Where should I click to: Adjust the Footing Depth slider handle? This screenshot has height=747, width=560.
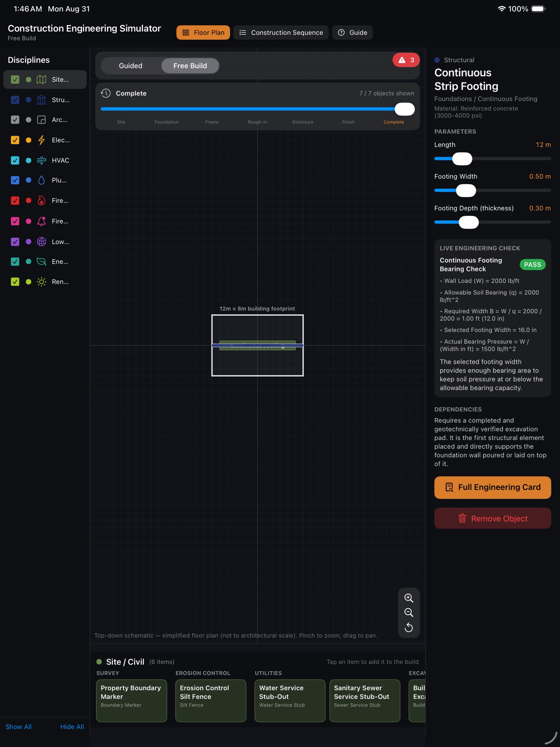469,222
